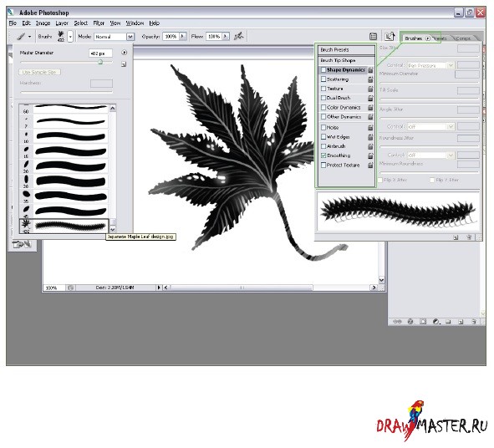Disable the Smoothing checkbox

click(x=323, y=155)
